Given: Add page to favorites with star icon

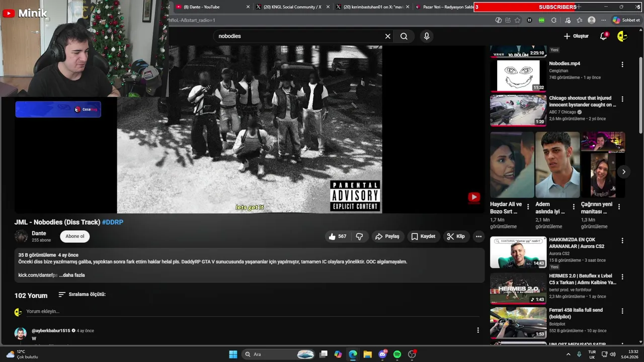Looking at the screenshot, I should click(x=518, y=20).
